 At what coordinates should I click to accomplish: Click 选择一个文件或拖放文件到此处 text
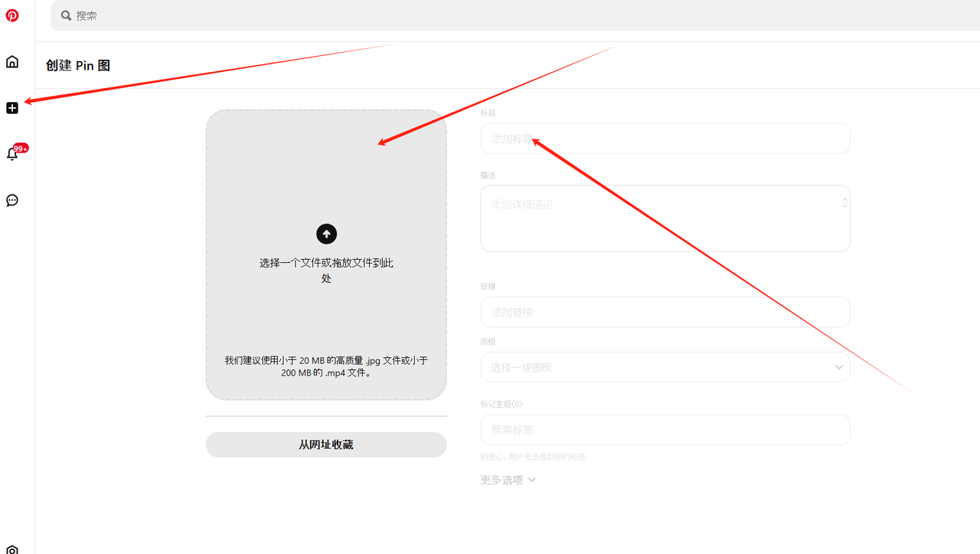coord(326,270)
